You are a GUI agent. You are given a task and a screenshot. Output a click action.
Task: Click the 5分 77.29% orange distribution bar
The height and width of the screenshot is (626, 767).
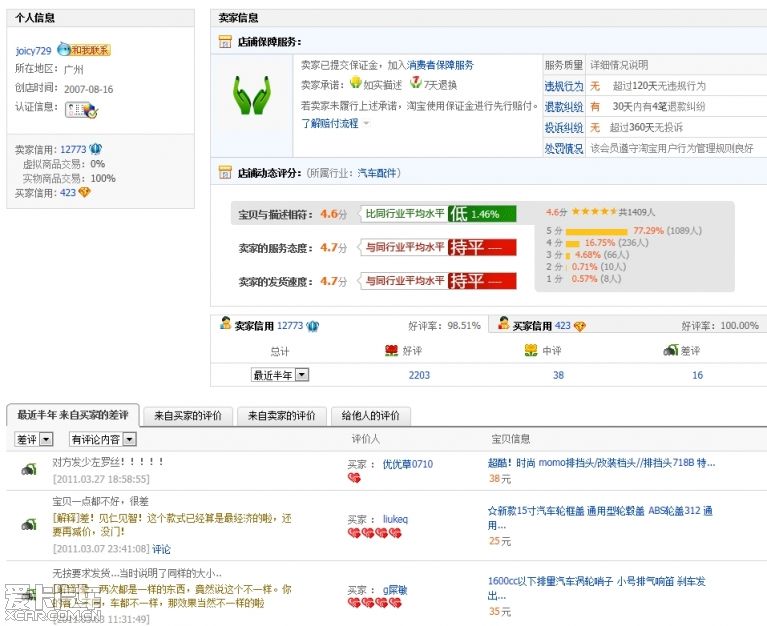point(596,231)
